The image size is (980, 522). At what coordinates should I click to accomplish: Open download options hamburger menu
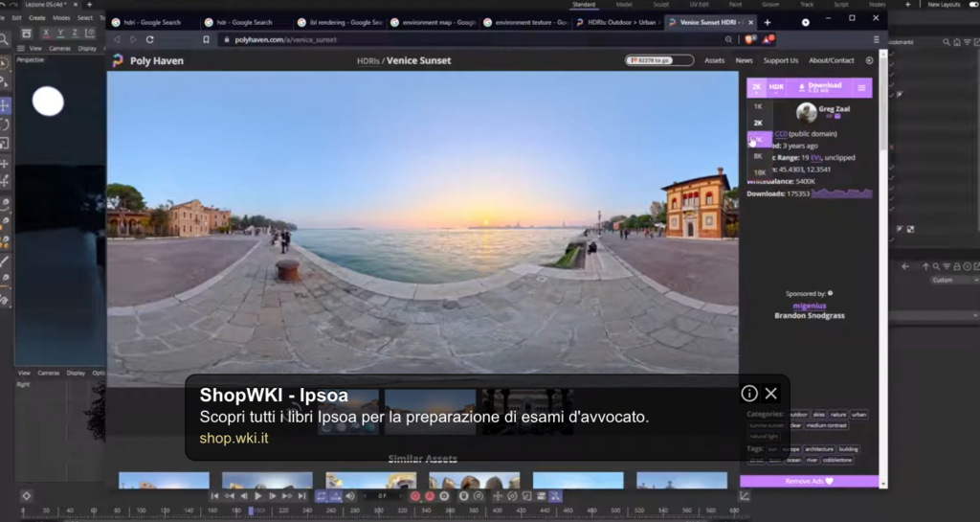coord(861,88)
